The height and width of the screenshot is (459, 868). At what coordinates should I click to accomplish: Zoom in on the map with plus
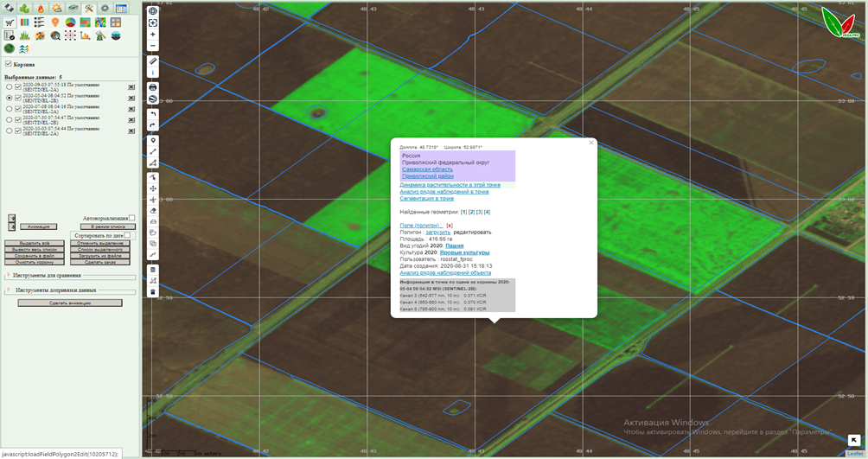click(153, 35)
